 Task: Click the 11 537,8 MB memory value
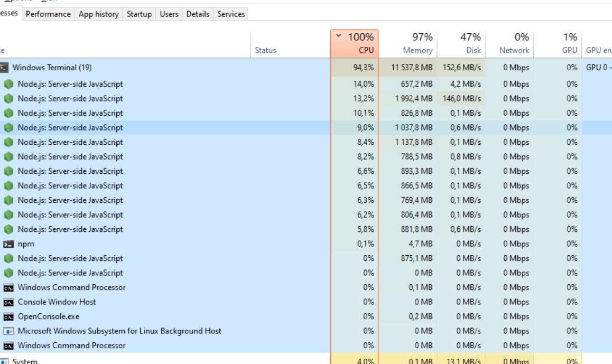412,68
